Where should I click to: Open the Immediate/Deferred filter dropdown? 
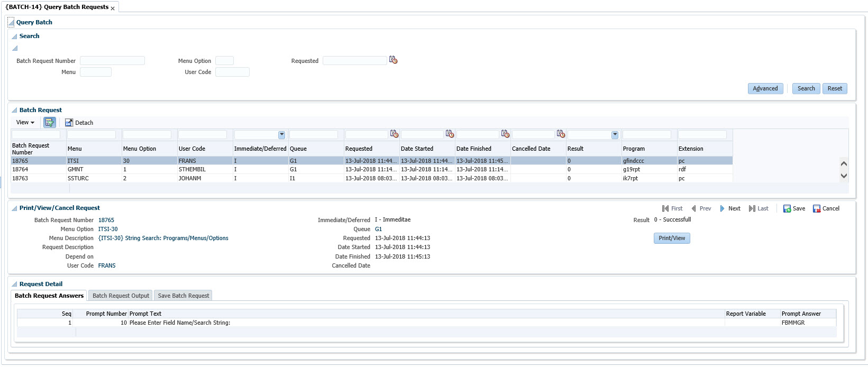tap(281, 135)
